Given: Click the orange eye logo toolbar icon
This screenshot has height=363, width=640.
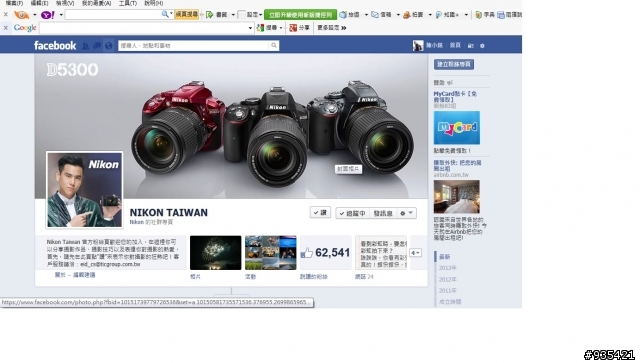Looking at the screenshot, I should [x=21, y=15].
